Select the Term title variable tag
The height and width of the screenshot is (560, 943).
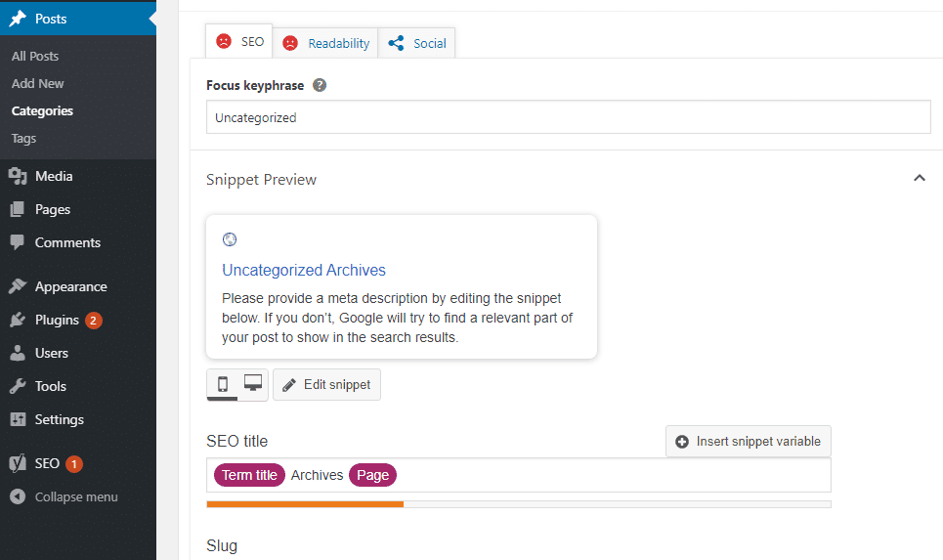[249, 475]
